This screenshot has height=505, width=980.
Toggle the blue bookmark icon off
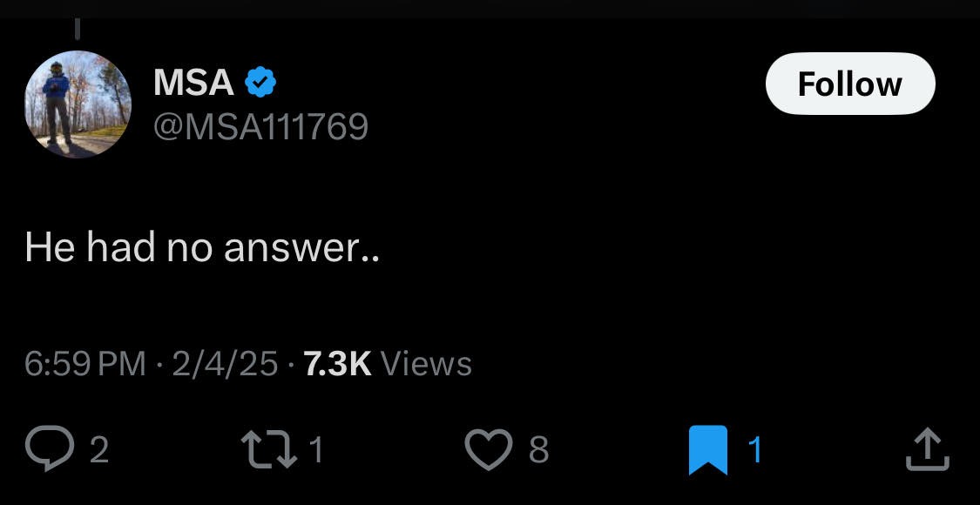[707, 450]
